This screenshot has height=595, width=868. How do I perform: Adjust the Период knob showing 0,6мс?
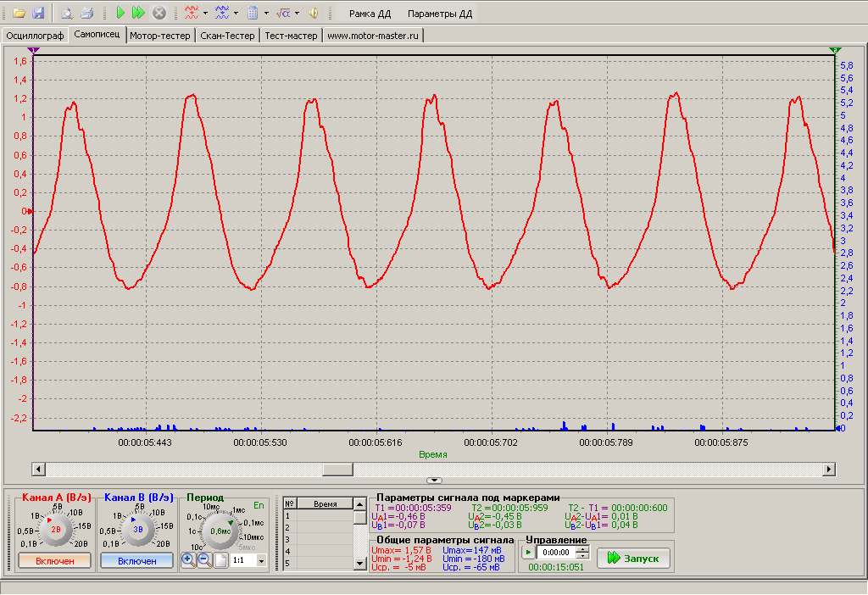[x=220, y=531]
